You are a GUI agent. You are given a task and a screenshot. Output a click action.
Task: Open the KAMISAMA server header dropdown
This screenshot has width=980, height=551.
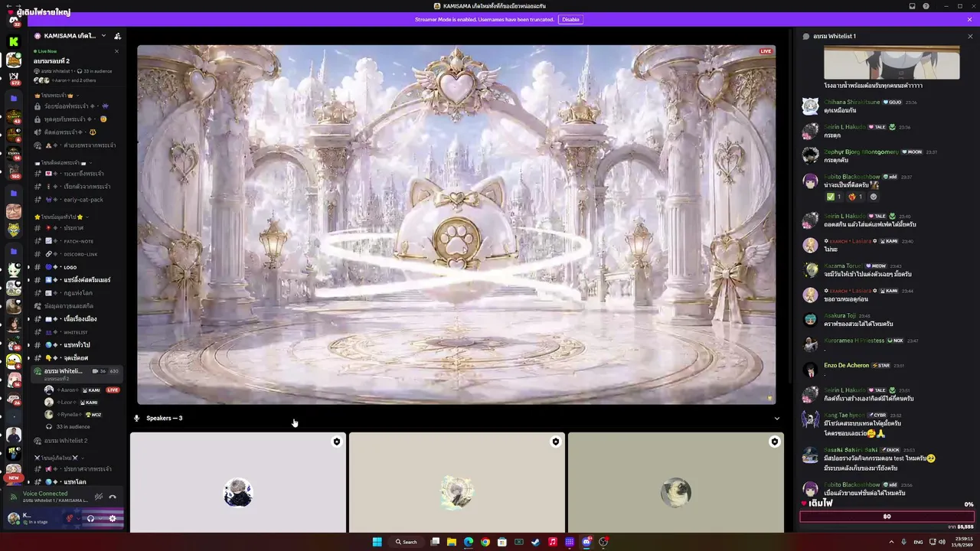click(103, 36)
